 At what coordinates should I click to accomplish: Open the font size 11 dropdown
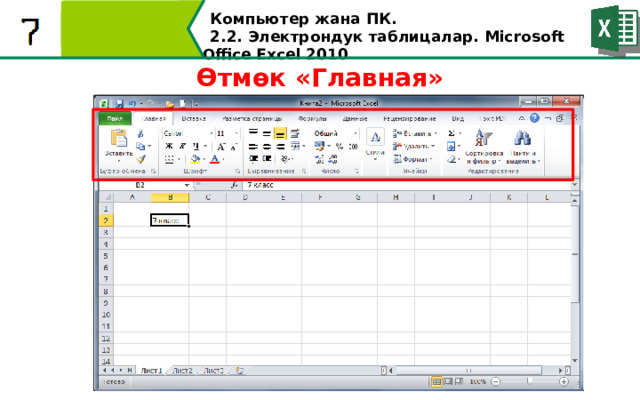pos(236,133)
